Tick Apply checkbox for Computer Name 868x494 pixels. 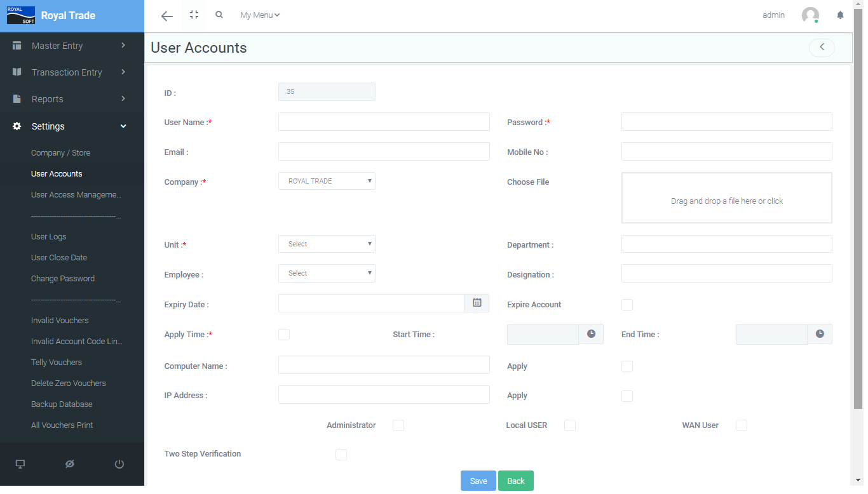[x=627, y=366]
